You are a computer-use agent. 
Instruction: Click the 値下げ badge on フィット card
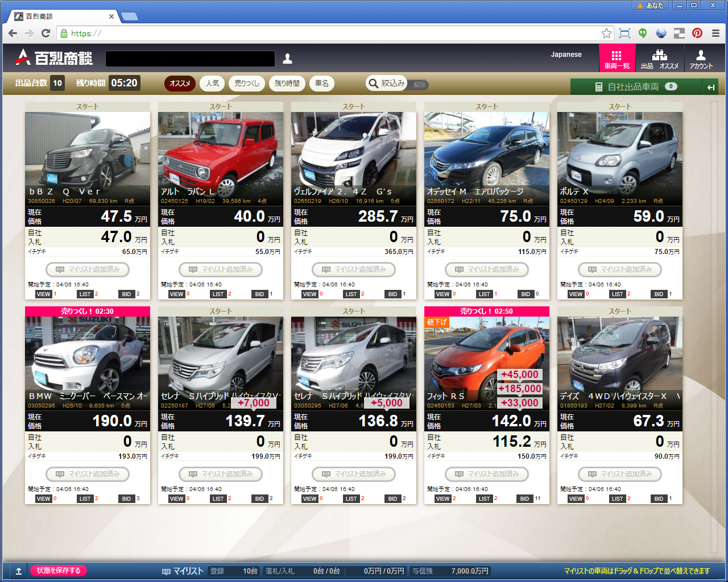(437, 322)
